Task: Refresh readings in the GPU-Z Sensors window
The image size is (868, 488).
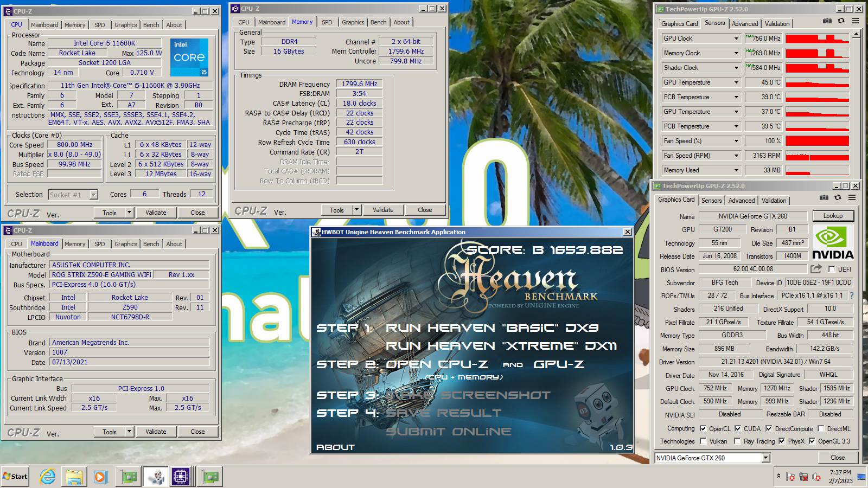Action: click(841, 21)
